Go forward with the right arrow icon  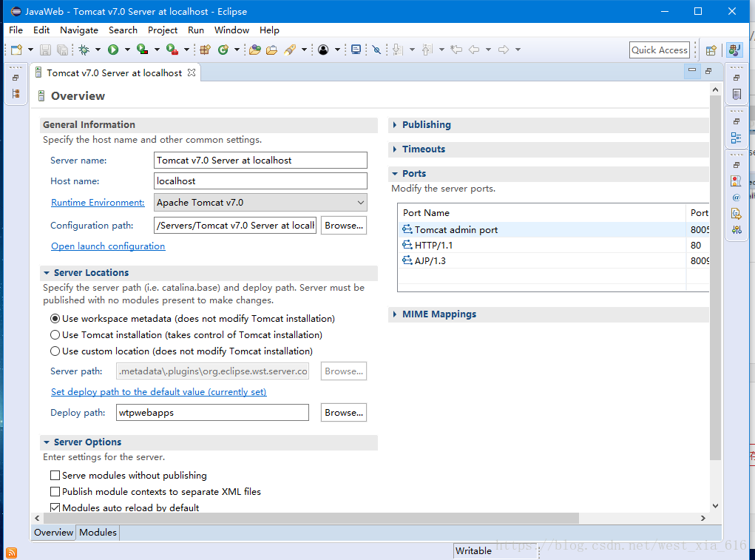point(503,50)
